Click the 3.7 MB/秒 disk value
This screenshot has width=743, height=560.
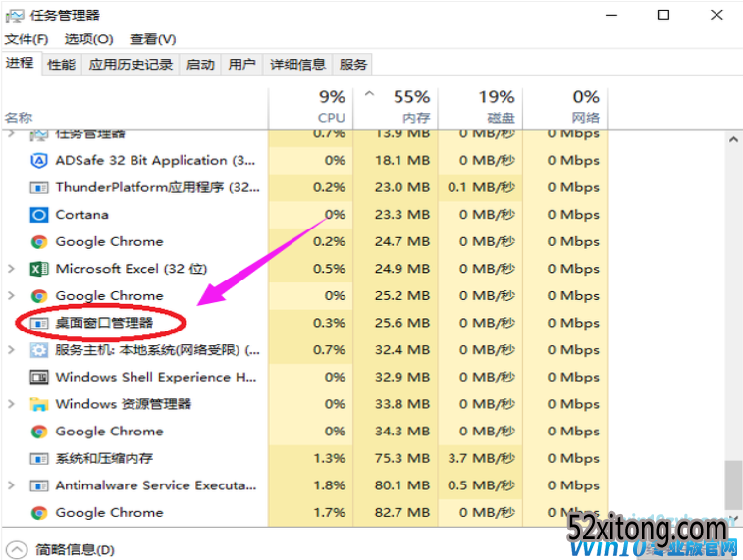[x=481, y=459]
